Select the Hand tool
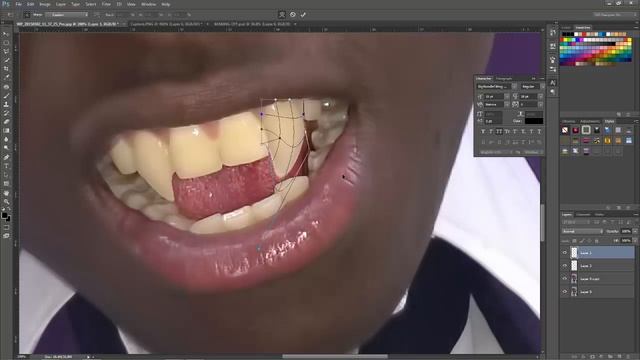The image size is (640, 360). [6, 193]
